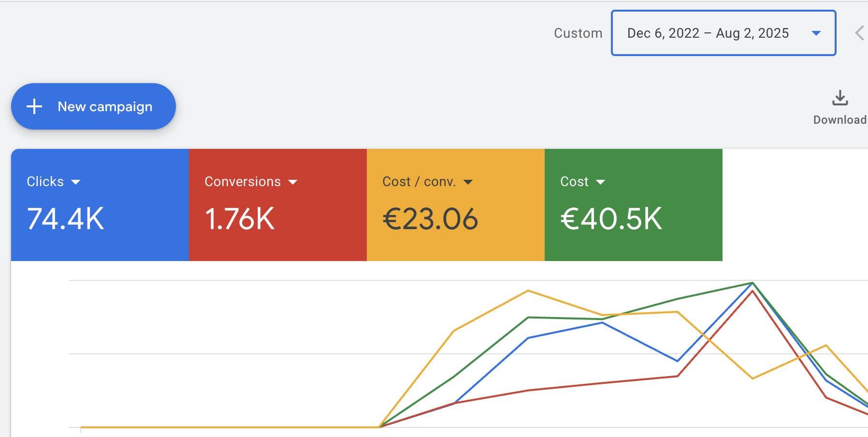Open the Cost metric dropdown
The image size is (868, 437).
582,182
